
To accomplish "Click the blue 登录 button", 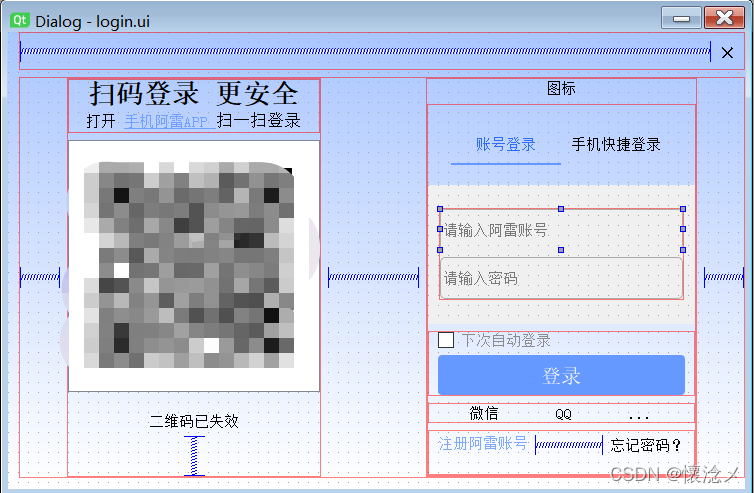I will pos(561,375).
